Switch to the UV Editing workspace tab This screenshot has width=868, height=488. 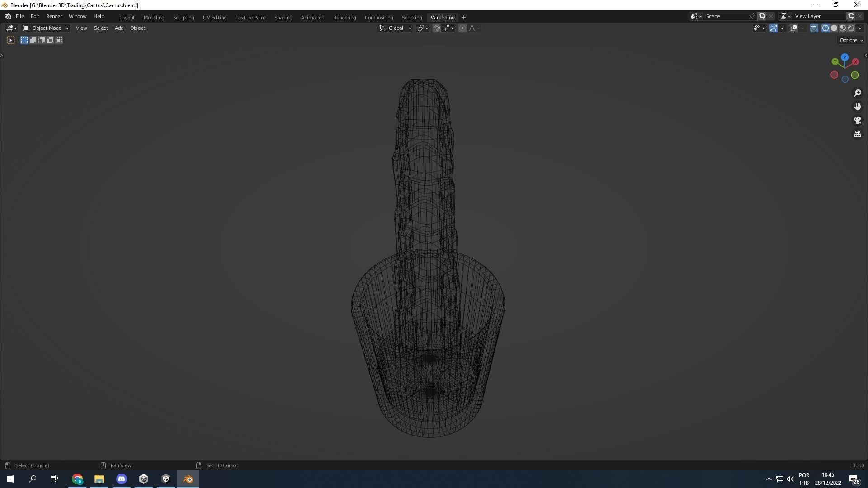215,18
